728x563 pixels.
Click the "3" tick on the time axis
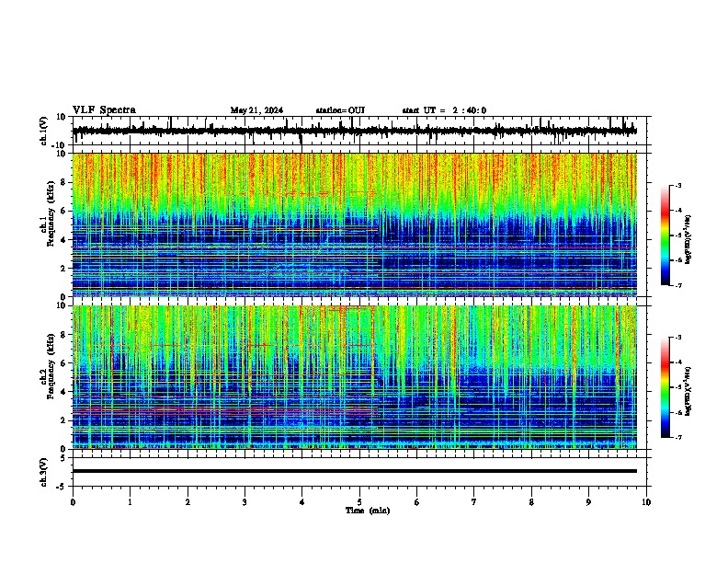point(245,502)
